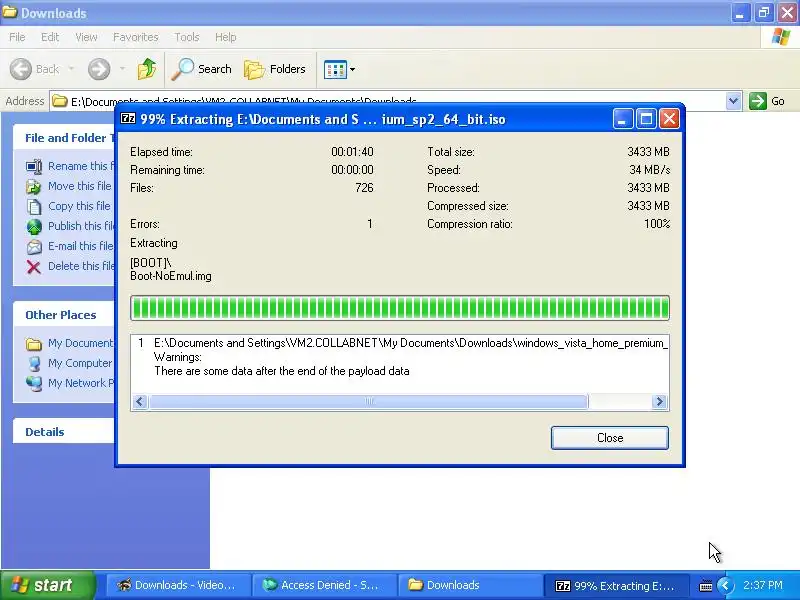Click the warning text about payload data
Image resolution: width=800 pixels, height=600 pixels.
click(x=282, y=371)
